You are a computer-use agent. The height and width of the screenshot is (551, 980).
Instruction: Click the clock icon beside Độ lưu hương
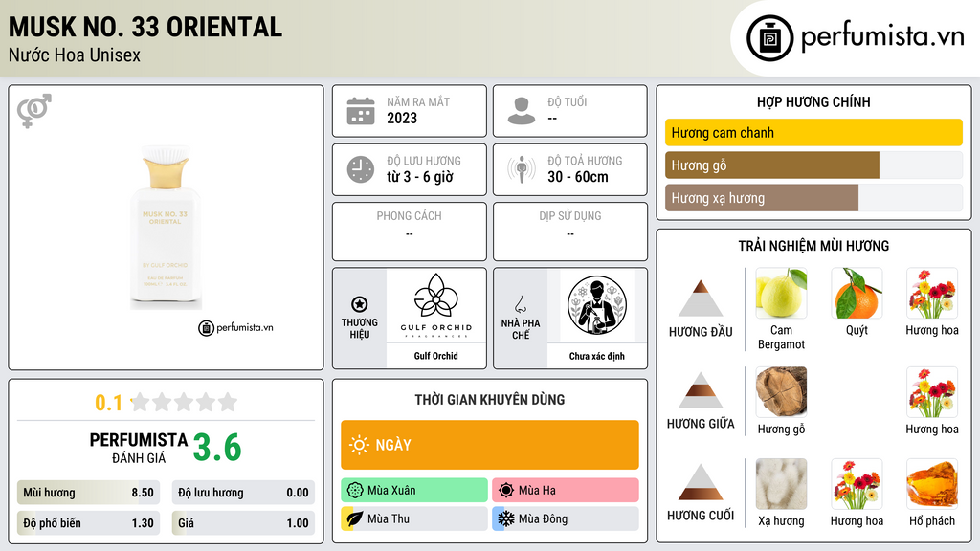coord(361,169)
